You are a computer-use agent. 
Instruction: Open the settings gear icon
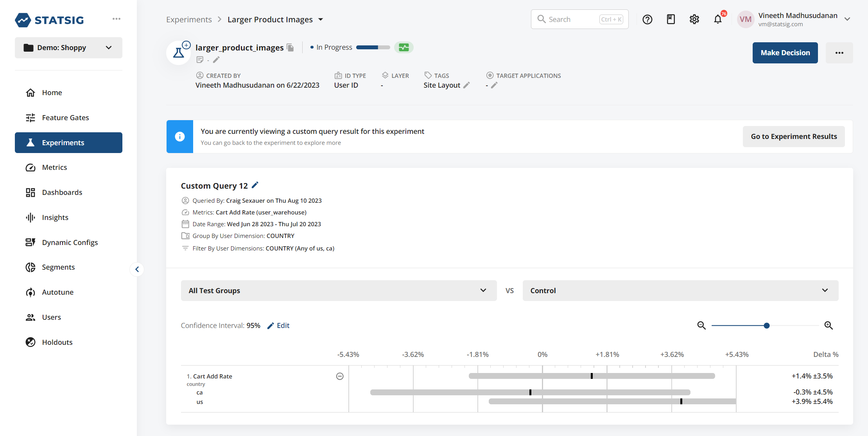coord(694,19)
